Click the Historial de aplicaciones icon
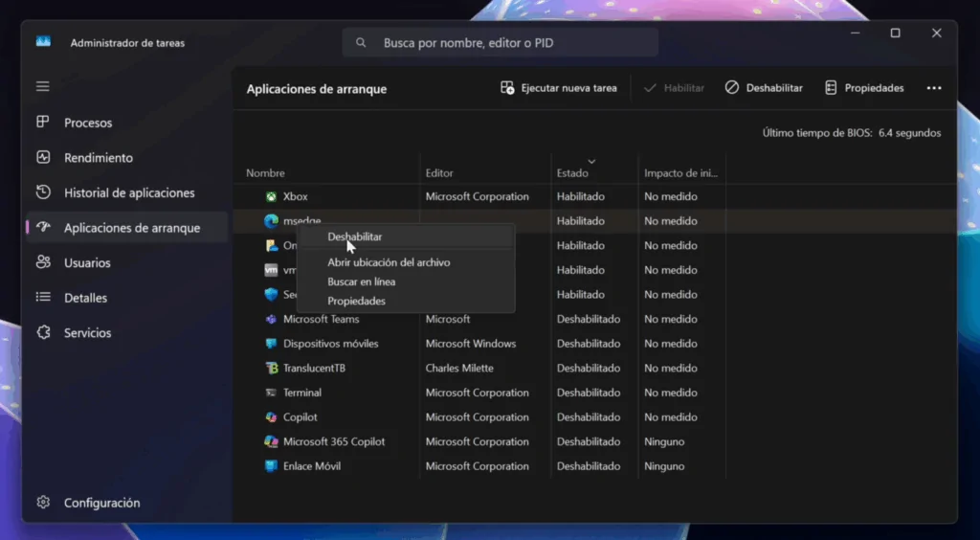Screen dimensions: 980x540 (x=43, y=191)
